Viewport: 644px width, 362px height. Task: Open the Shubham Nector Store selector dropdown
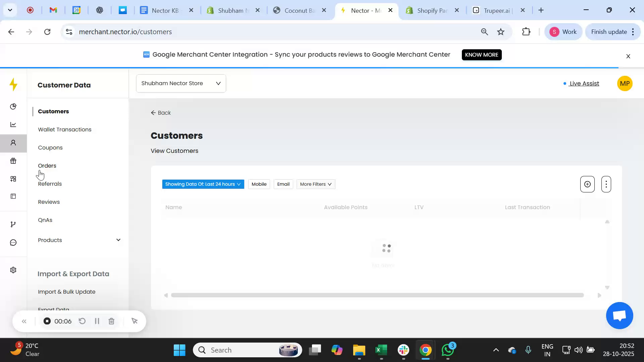click(x=181, y=83)
